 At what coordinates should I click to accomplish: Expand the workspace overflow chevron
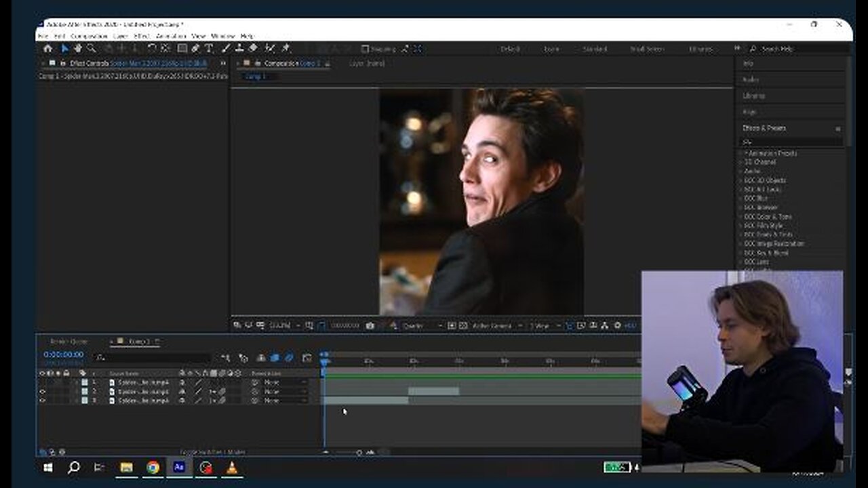click(x=737, y=49)
